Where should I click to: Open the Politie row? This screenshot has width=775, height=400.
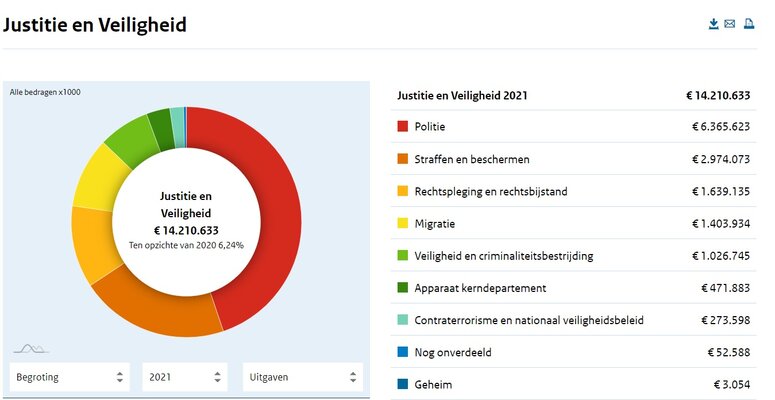573,127
